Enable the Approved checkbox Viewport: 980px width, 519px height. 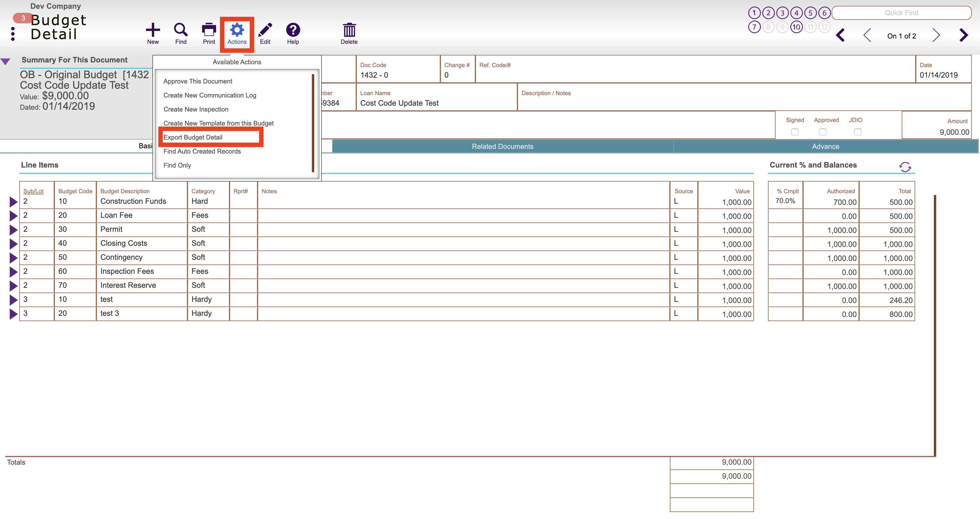(x=823, y=132)
